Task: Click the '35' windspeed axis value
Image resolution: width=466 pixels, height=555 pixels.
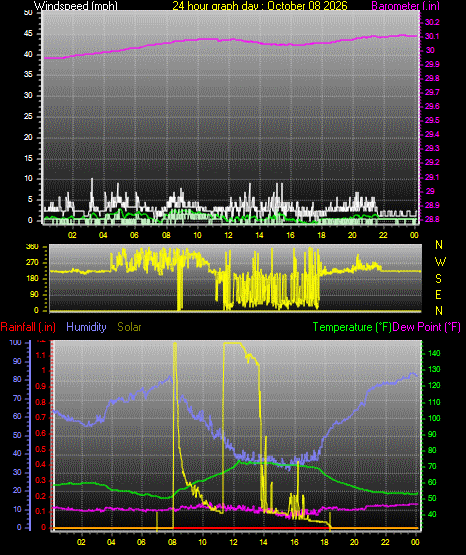Action: click(x=28, y=75)
